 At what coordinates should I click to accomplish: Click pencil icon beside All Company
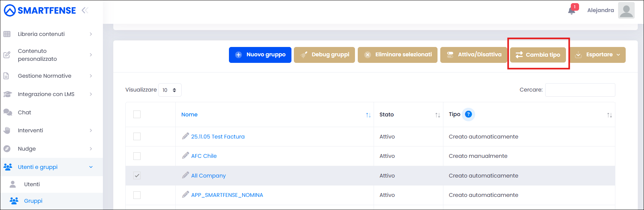[x=185, y=175]
